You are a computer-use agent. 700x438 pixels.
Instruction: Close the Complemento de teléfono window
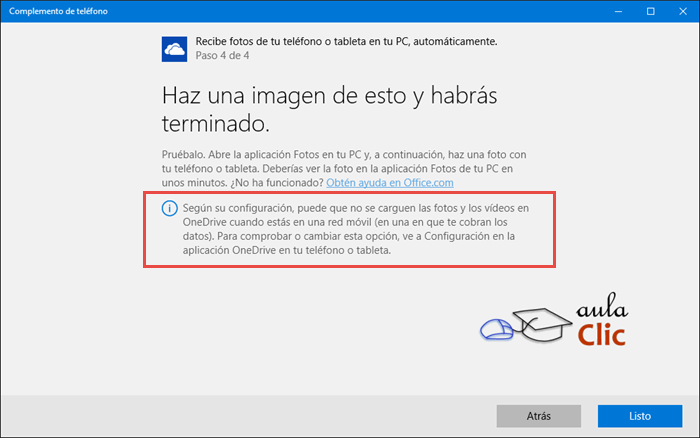681,11
